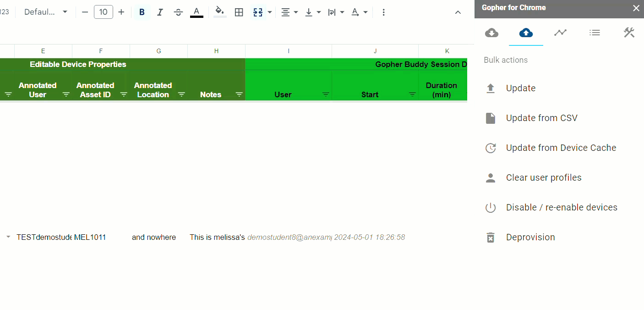Select column G header
Viewport: 644px width, 310px height.
pos(158,51)
